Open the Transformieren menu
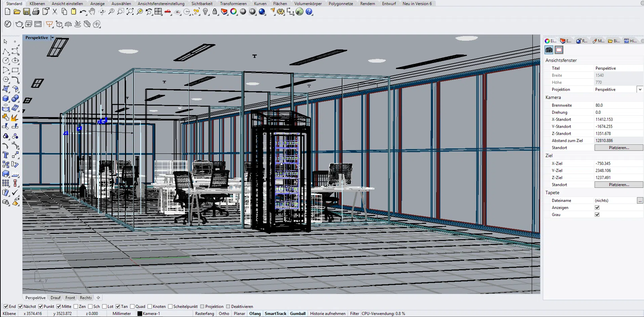644x317 pixels. [x=234, y=3]
